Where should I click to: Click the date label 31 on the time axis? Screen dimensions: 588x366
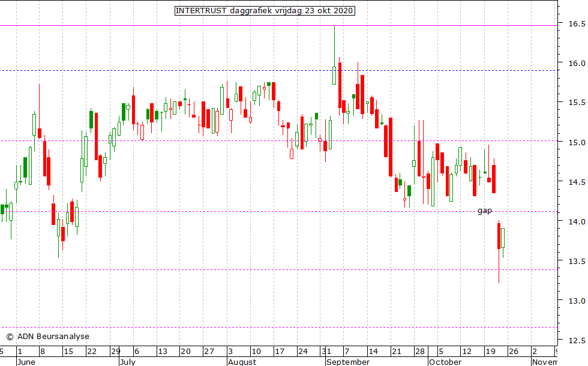(x=326, y=352)
